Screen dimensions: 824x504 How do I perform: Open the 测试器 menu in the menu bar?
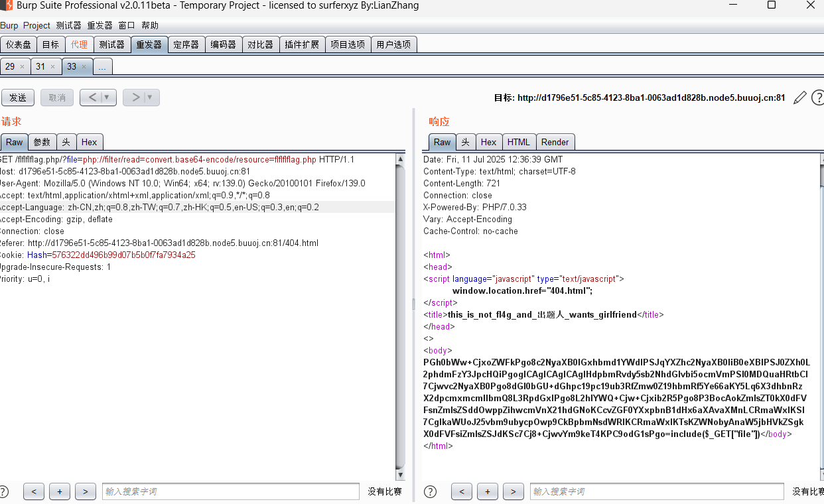pyautogui.click(x=68, y=25)
